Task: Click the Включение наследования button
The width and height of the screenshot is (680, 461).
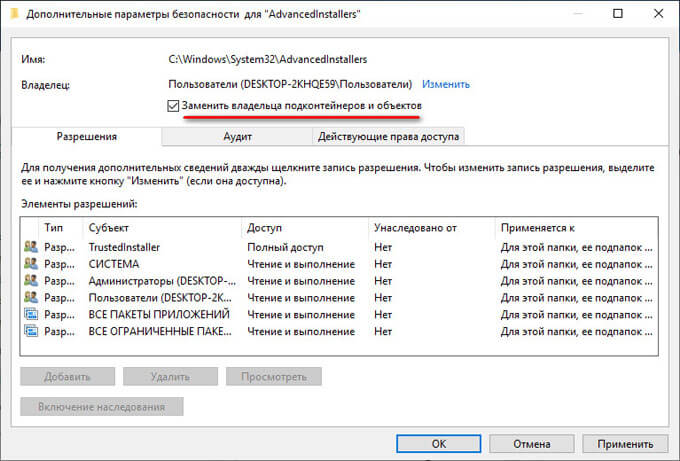Action: pyautogui.click(x=101, y=407)
